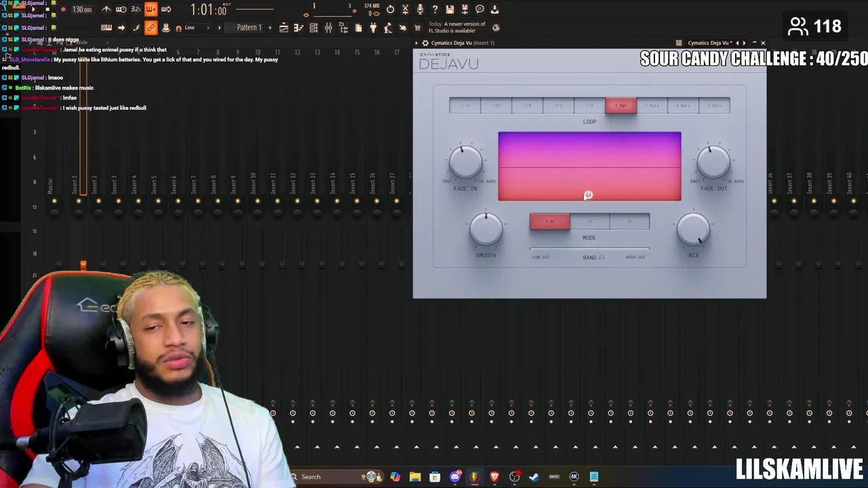This screenshot has height=488, width=868.
Task: Open the chat bubble info icon
Action: (x=479, y=9)
